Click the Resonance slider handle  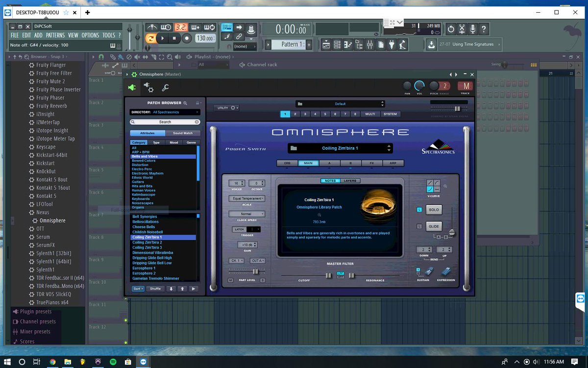click(351, 276)
